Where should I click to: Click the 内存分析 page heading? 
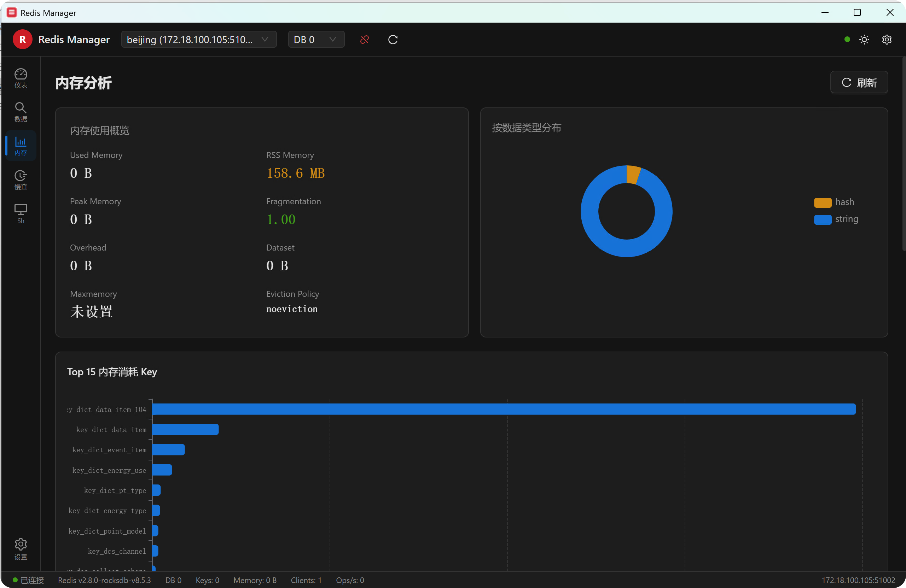point(83,83)
